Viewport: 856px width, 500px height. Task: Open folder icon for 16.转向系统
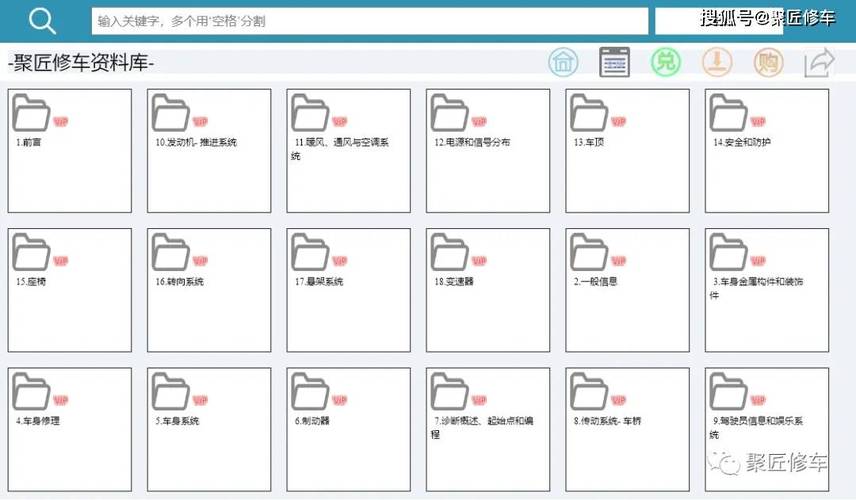[171, 252]
